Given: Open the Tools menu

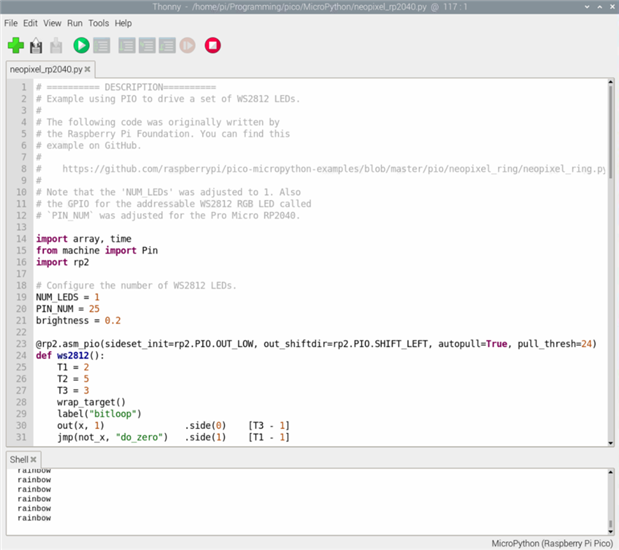Looking at the screenshot, I should pos(98,22).
